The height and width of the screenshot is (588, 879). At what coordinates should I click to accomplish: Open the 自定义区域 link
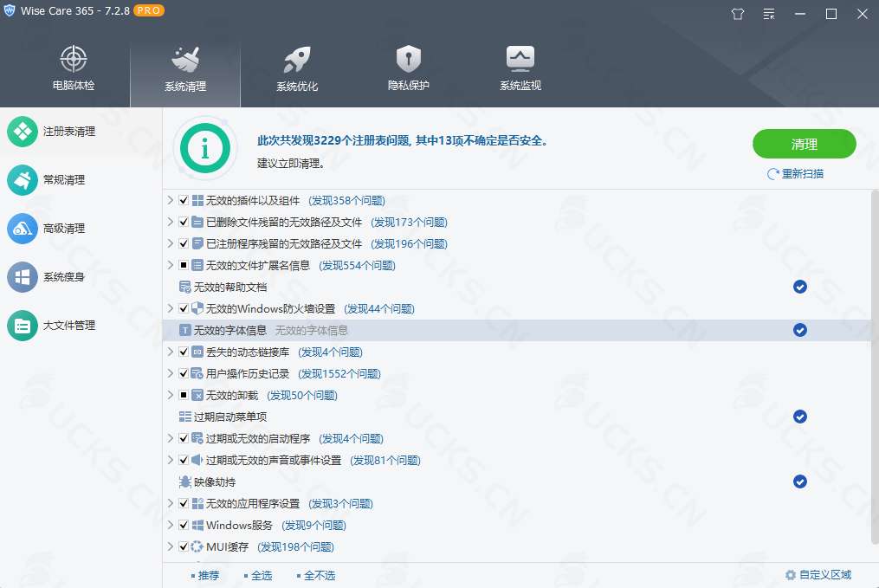(x=825, y=574)
